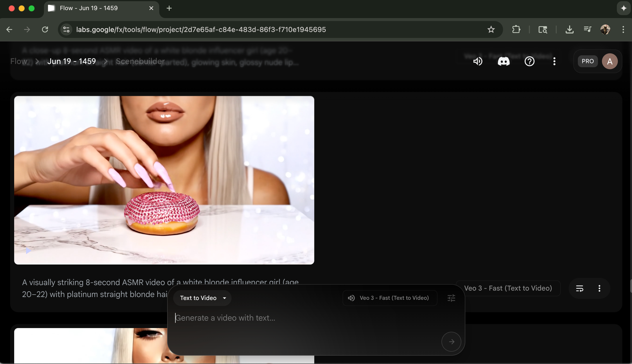This screenshot has height=364, width=632.
Task: Click the tab search screen icon
Action: point(543,29)
